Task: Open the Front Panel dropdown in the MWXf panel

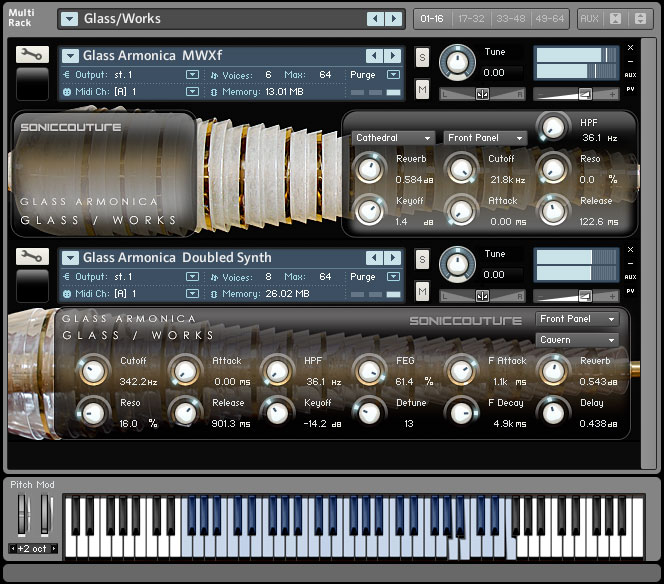Action: [485, 138]
